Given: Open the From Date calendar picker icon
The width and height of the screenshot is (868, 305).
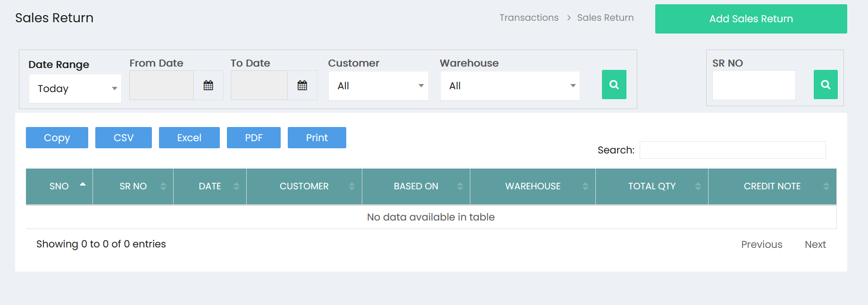Looking at the screenshot, I should 208,85.
